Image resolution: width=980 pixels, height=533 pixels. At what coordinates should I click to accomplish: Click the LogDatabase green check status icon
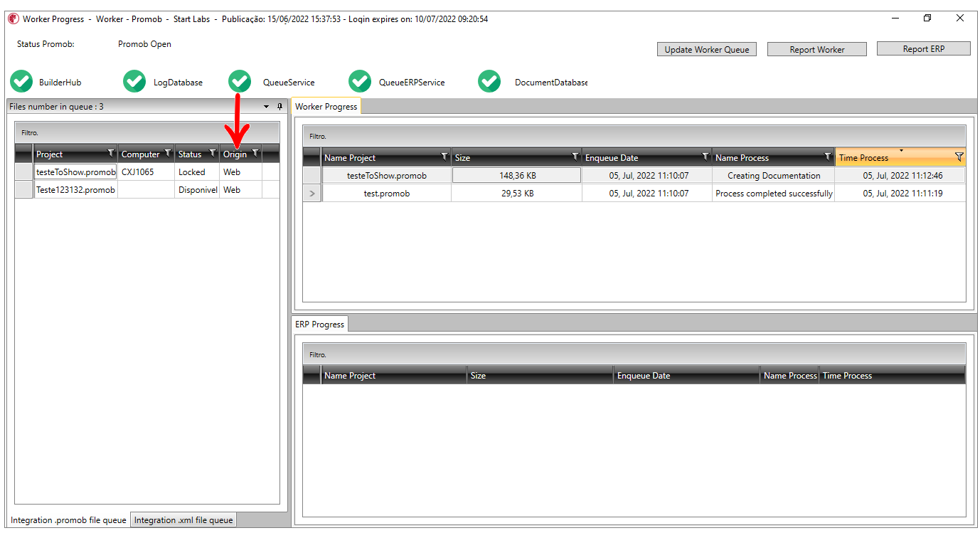(134, 82)
